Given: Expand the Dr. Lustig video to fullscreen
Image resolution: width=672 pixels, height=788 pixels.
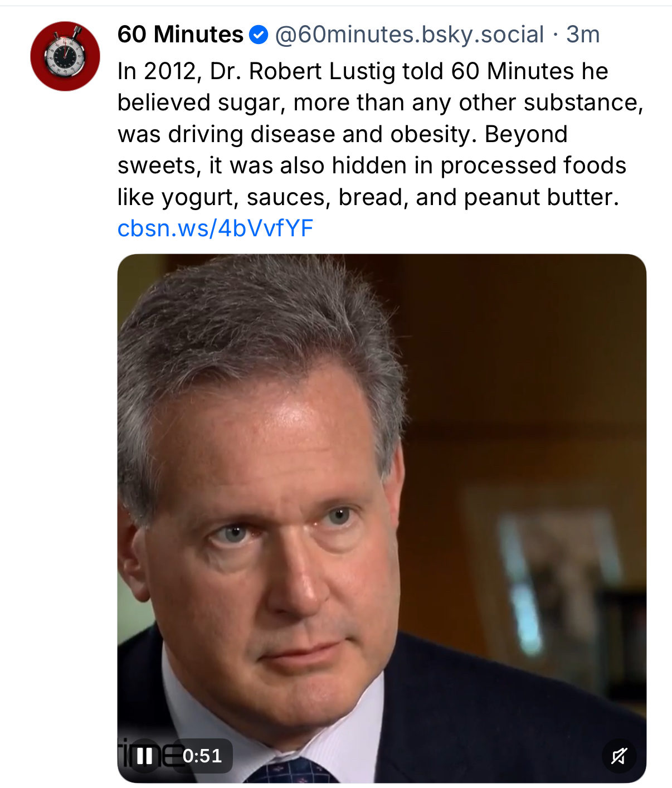Looking at the screenshot, I should point(382,518).
